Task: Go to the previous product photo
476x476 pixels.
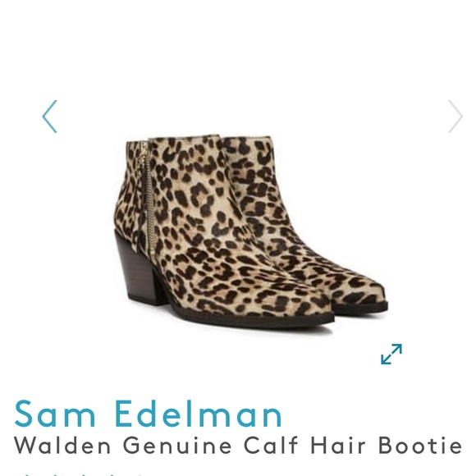Action: [x=49, y=117]
